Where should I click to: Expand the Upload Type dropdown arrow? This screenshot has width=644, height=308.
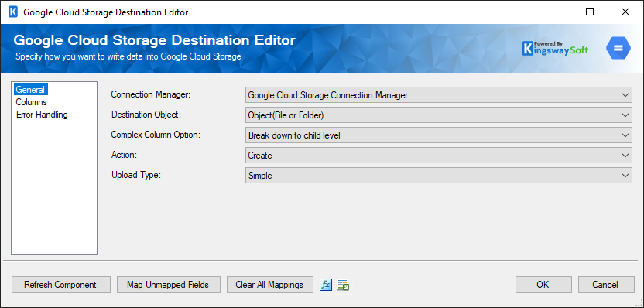(x=625, y=176)
